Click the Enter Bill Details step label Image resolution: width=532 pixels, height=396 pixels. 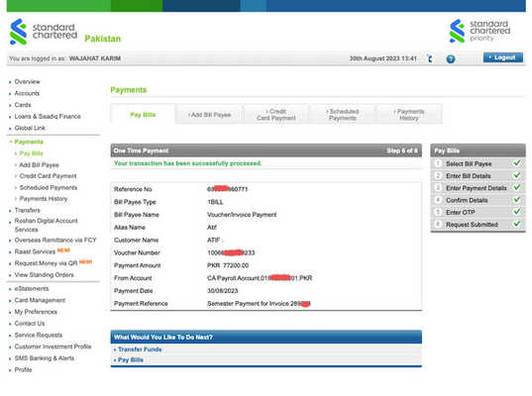click(469, 176)
